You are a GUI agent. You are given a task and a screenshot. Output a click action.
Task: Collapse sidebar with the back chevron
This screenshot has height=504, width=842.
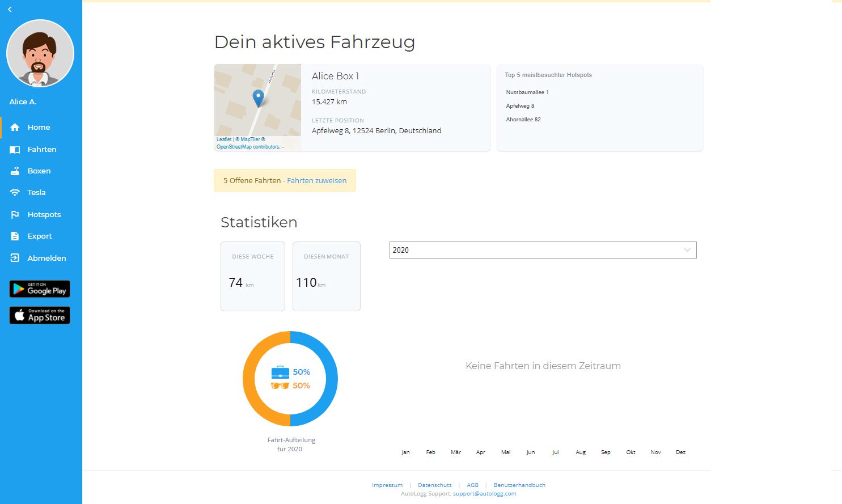point(10,9)
